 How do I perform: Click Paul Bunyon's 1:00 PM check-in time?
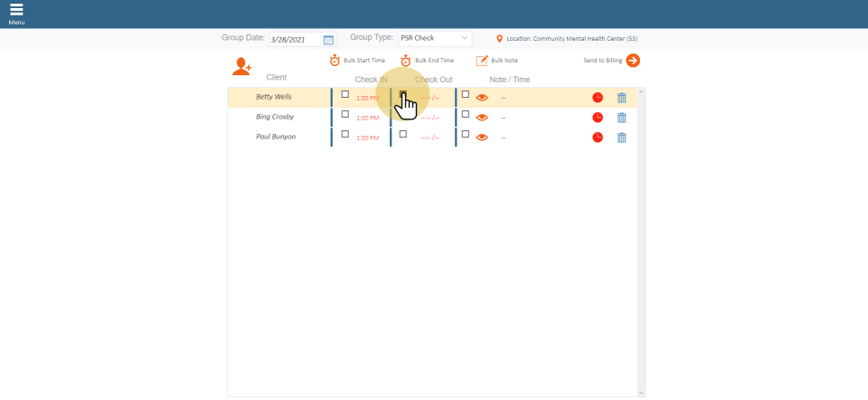point(367,138)
